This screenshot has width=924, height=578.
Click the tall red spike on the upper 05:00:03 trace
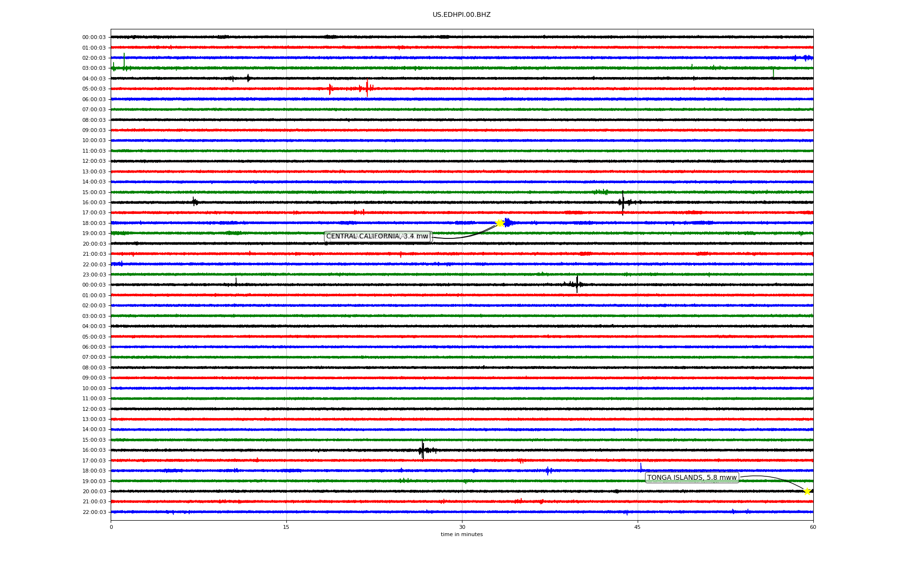[367, 88]
